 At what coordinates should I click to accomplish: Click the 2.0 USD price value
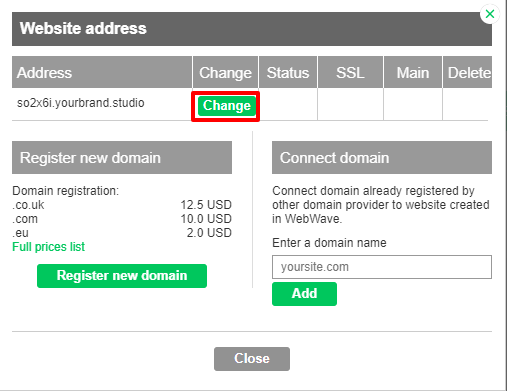209,233
